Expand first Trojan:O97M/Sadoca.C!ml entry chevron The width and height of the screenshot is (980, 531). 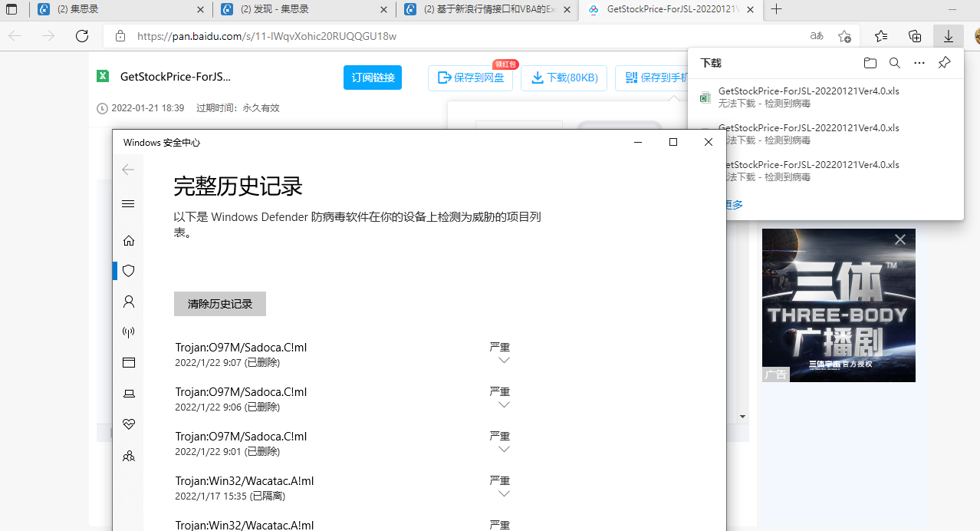click(504, 361)
